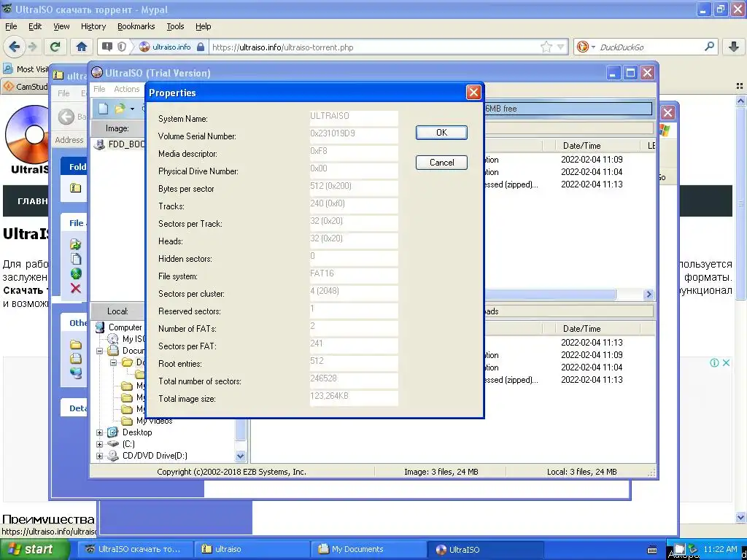Viewport: 747px width, 560px height.
Task: Click Delete red X icon in Explorer tasks
Action: (75, 288)
